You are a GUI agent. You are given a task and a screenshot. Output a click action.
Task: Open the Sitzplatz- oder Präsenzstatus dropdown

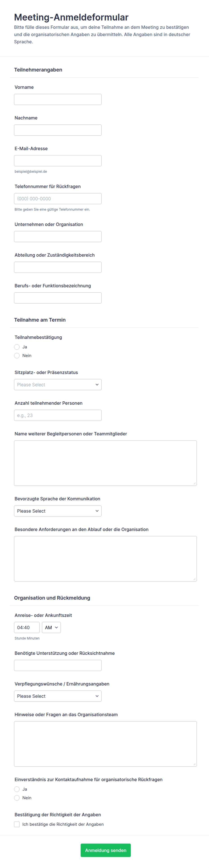point(58,385)
